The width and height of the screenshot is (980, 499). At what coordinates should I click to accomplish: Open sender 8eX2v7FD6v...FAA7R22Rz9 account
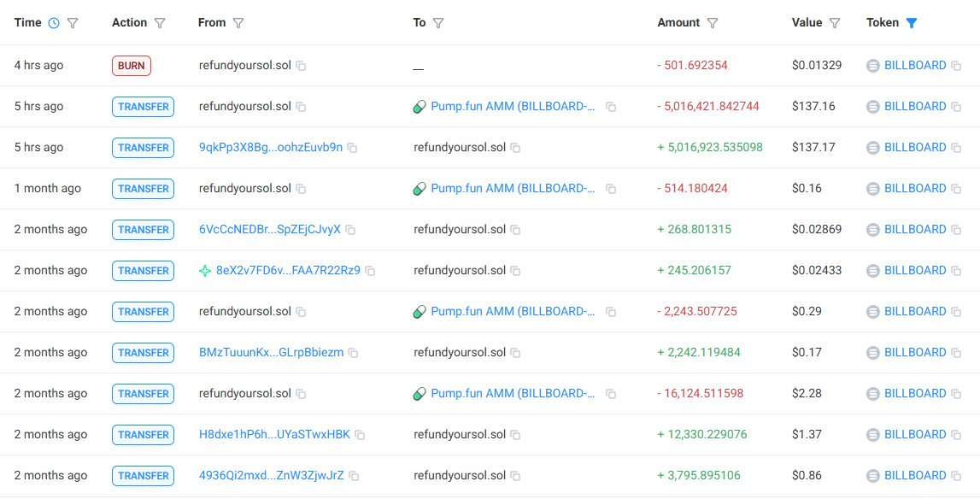[x=288, y=270]
